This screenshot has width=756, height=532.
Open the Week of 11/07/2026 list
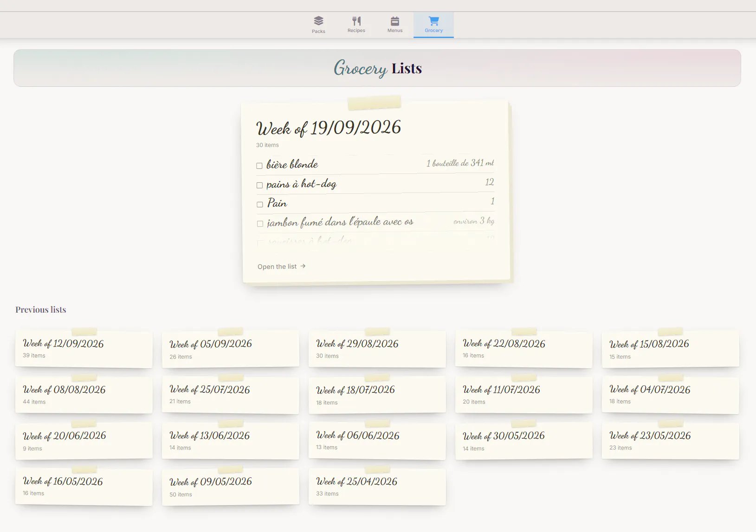pos(524,395)
